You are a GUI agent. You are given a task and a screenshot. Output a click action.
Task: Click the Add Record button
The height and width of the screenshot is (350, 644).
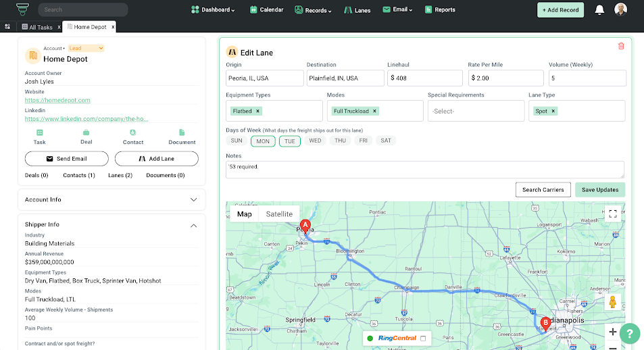coord(560,10)
